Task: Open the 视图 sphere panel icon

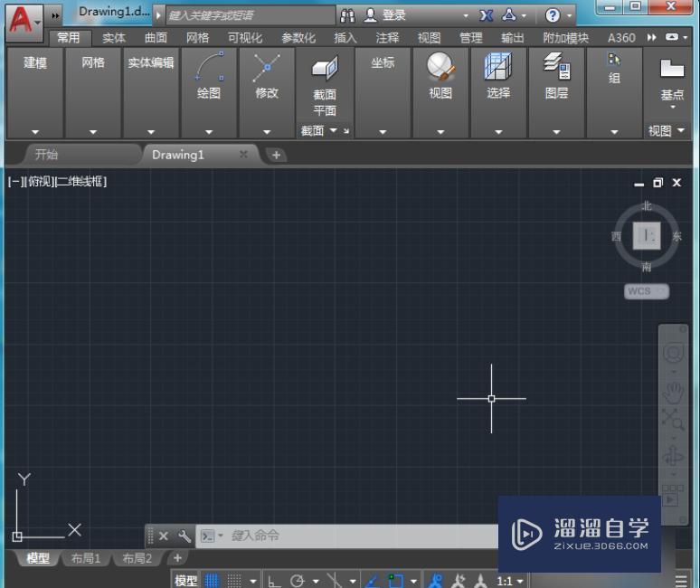Action: pos(440,66)
